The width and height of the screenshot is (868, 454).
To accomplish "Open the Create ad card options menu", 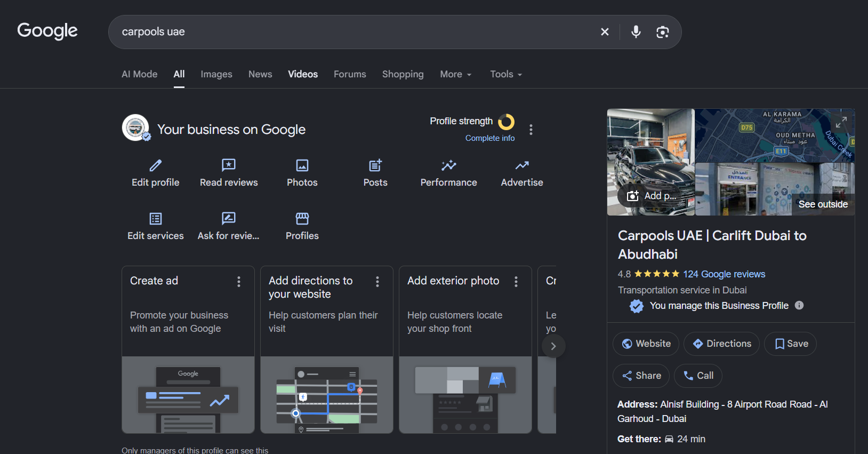I will pos(239,282).
